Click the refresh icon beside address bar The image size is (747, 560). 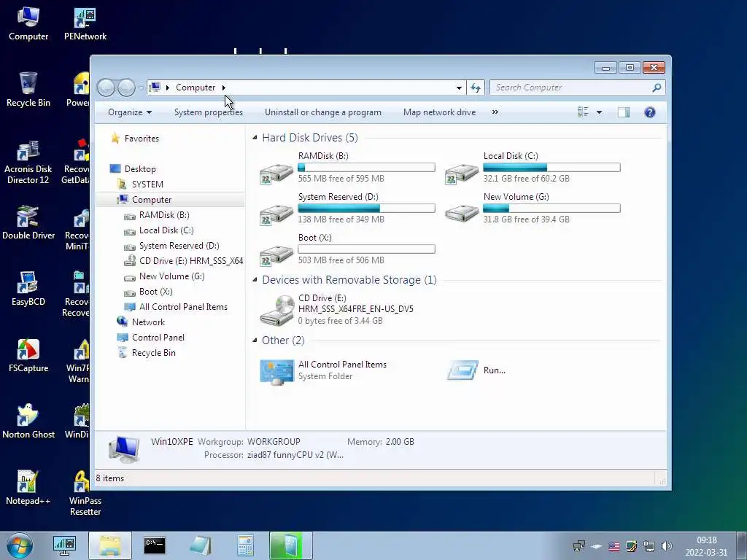click(476, 87)
